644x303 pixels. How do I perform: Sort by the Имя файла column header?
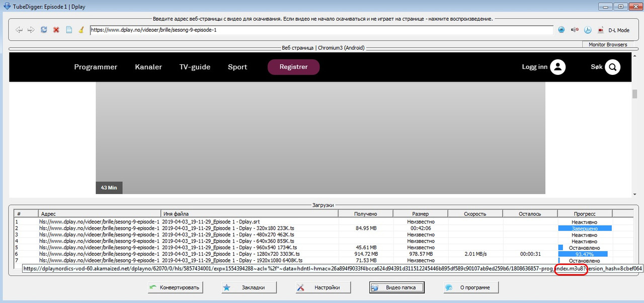250,214
